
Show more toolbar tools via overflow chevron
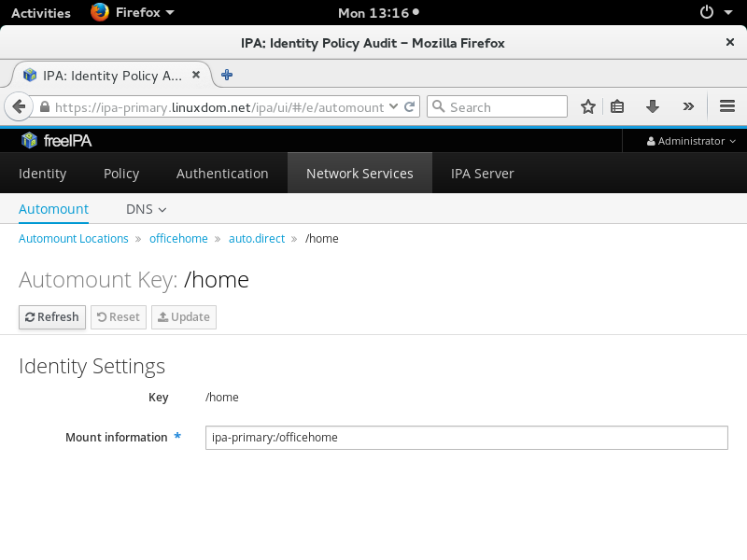click(x=688, y=107)
